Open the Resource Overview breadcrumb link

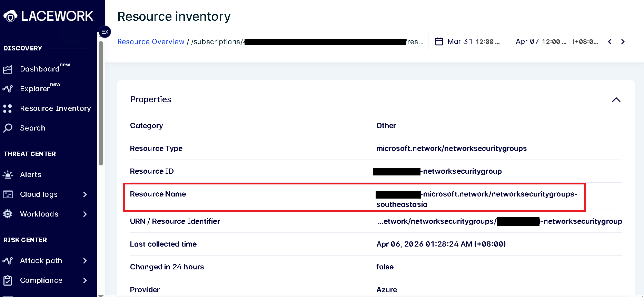point(151,42)
